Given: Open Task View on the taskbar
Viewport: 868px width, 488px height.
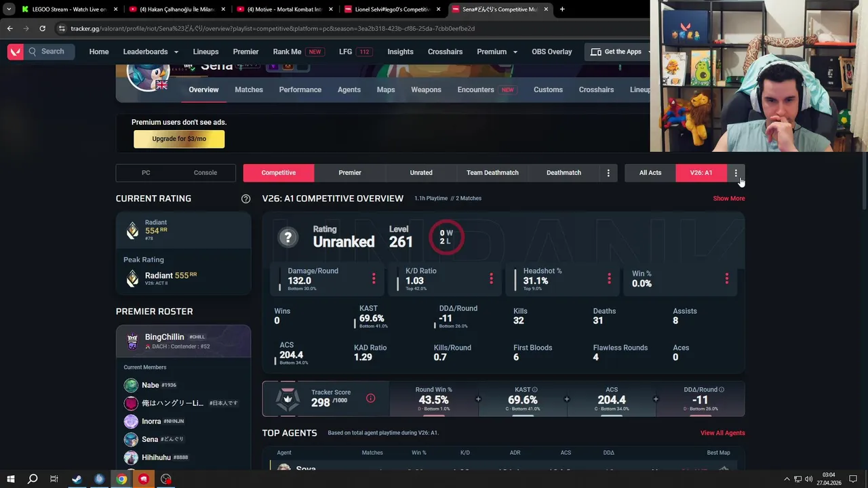Looking at the screenshot, I should (54, 479).
